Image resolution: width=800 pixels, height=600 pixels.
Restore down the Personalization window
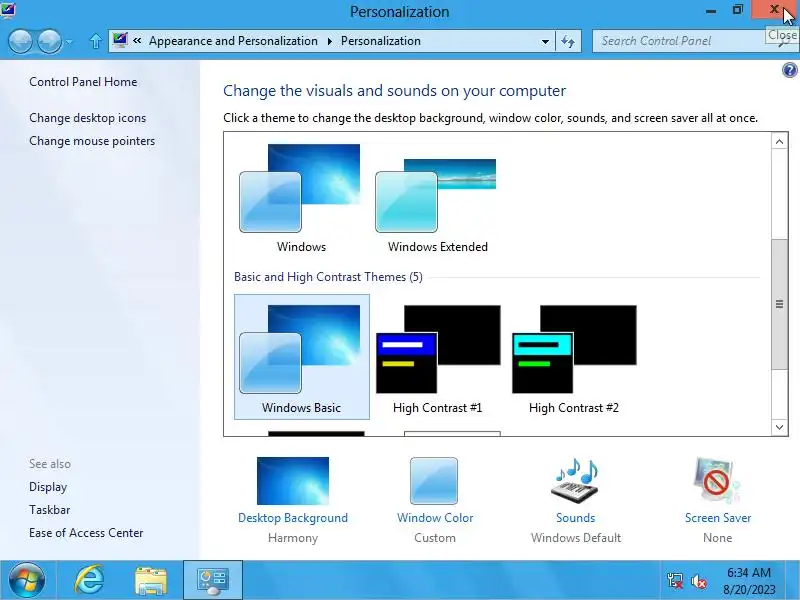[737, 10]
